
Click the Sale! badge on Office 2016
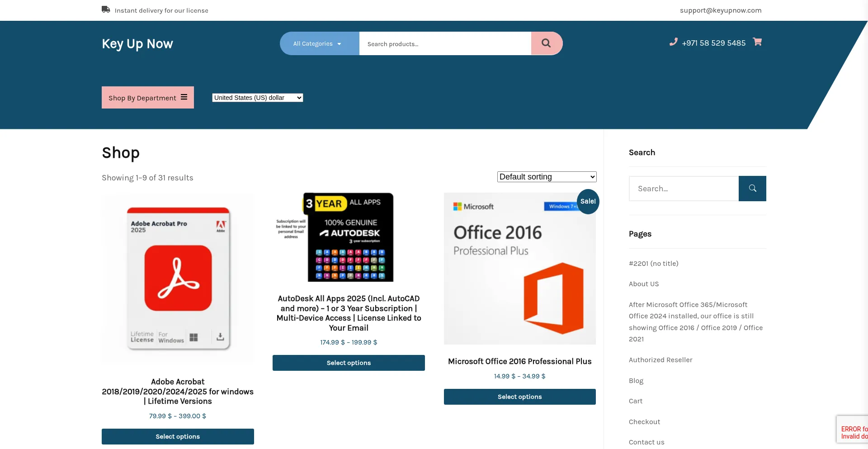point(588,202)
